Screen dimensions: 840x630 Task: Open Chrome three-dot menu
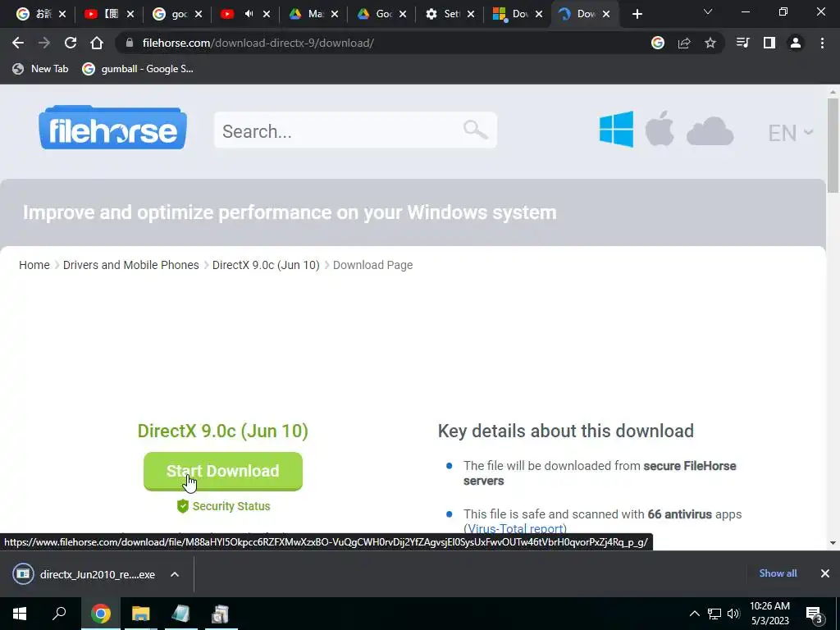tap(822, 43)
